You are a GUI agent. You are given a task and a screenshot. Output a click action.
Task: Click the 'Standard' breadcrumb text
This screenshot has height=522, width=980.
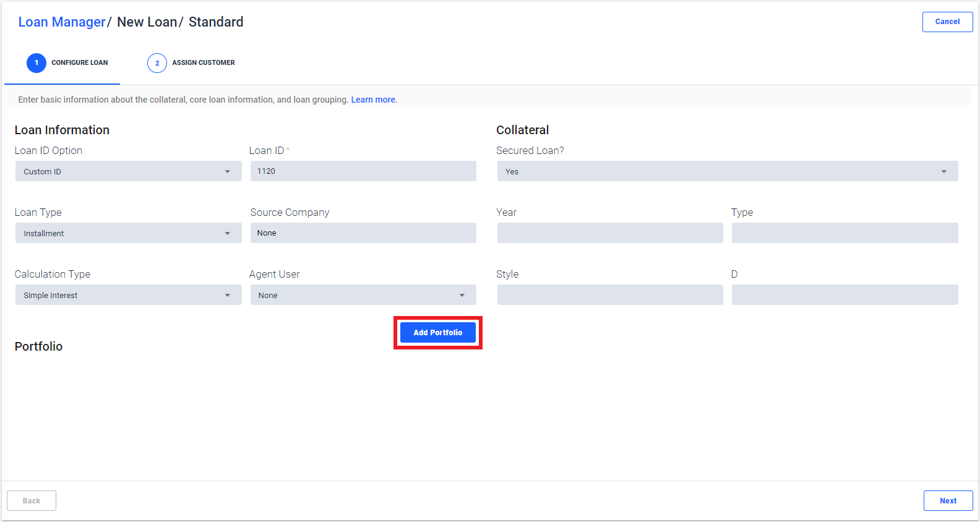pos(216,22)
